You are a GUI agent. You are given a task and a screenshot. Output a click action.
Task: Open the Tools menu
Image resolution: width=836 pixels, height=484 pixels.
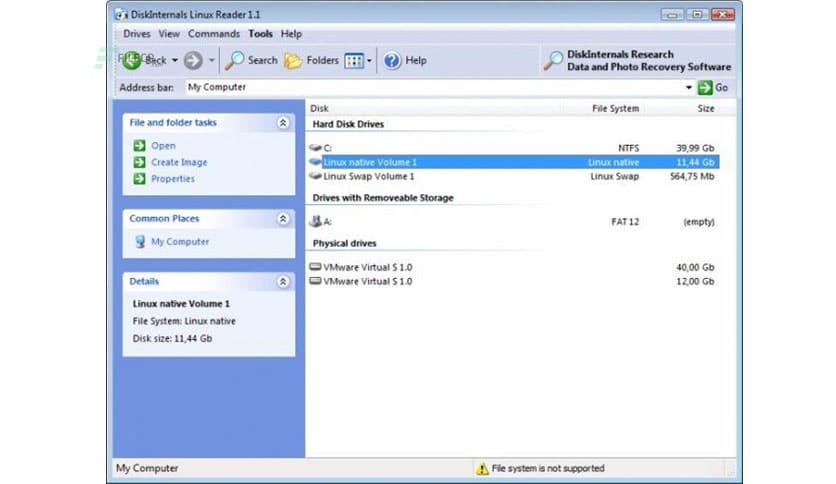260,34
